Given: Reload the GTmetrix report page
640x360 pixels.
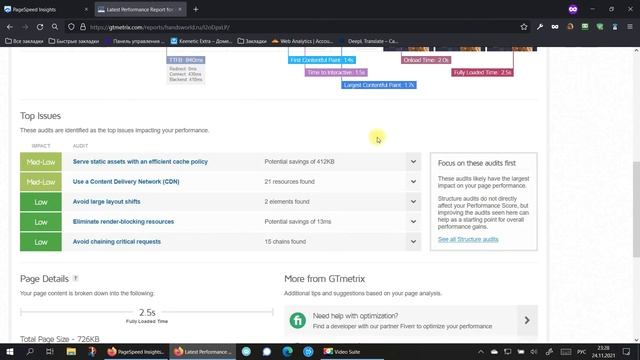Looking at the screenshot, I should (x=40, y=27).
